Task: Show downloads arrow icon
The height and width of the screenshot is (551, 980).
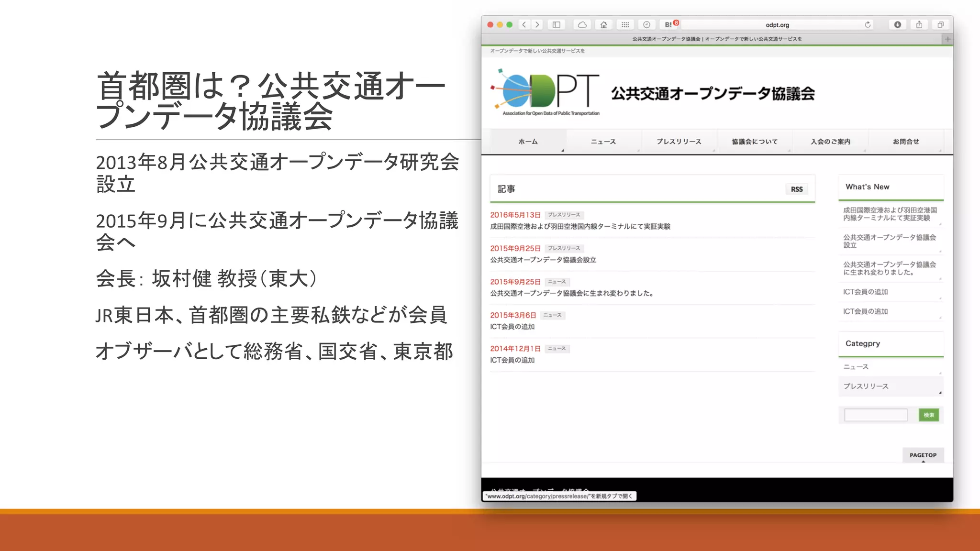Action: coord(898,24)
